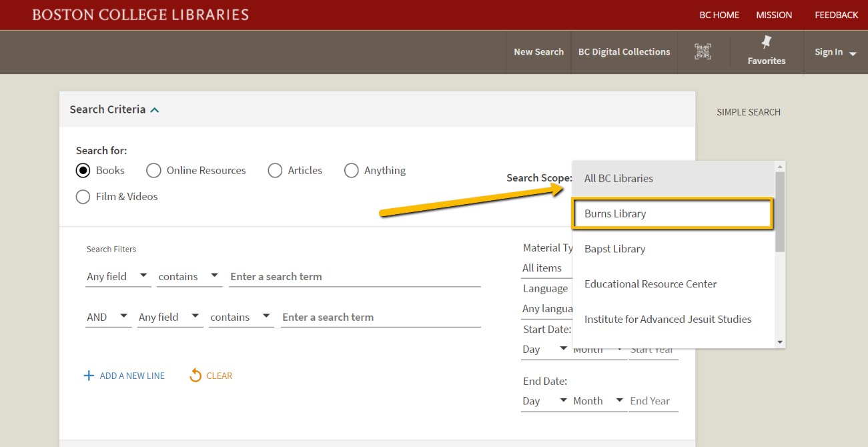Viewport: 868px width, 447px height.
Task: Open the second row Any field dropdown
Action: [169, 317]
